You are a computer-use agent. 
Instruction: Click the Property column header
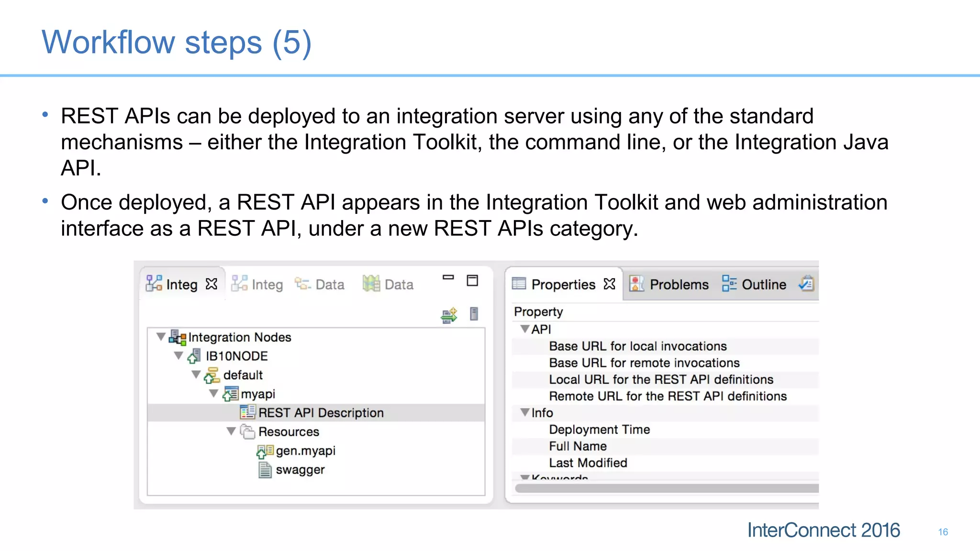pos(538,312)
